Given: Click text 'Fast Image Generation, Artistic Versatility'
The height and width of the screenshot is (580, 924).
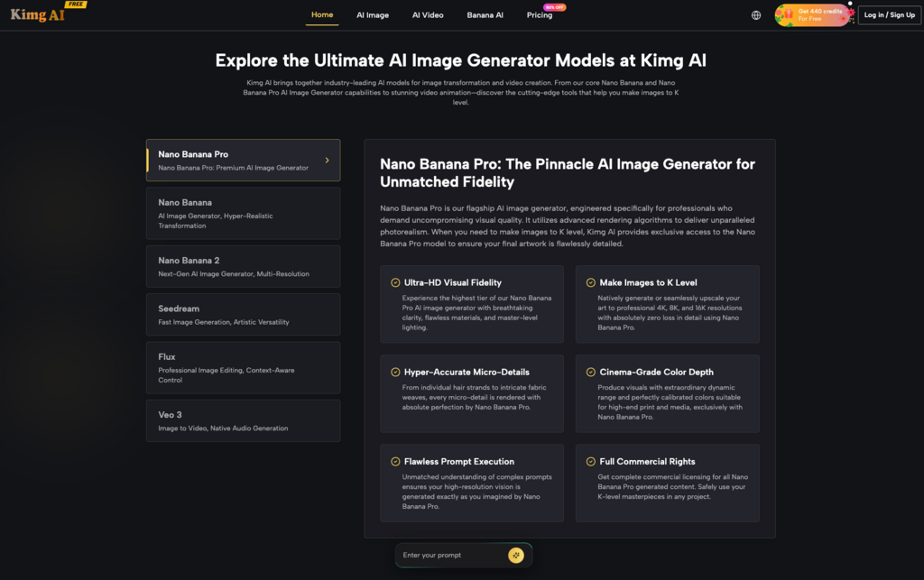Looking at the screenshot, I should pyautogui.click(x=224, y=322).
